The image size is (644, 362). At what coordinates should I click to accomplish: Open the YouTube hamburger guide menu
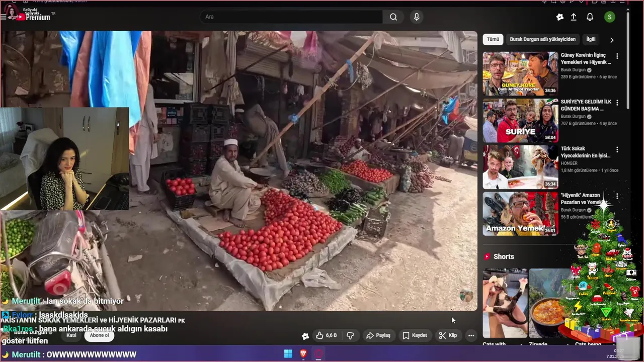coord(4,17)
